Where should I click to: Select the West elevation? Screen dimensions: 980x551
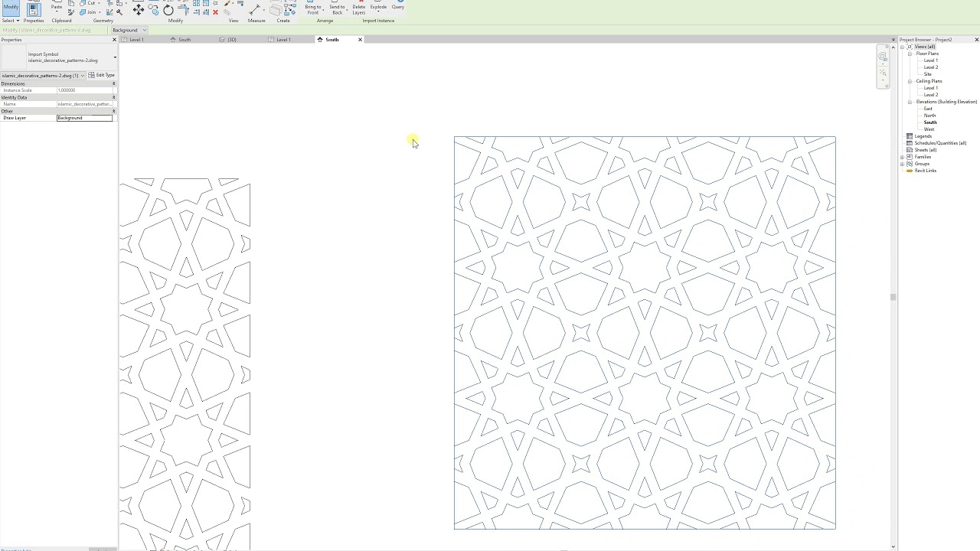[929, 129]
